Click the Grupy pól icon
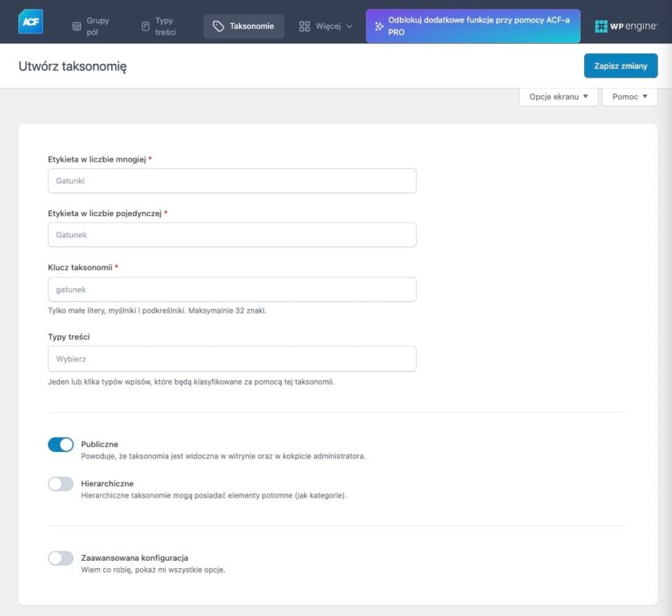This screenshot has height=616, width=672. pyautogui.click(x=77, y=26)
